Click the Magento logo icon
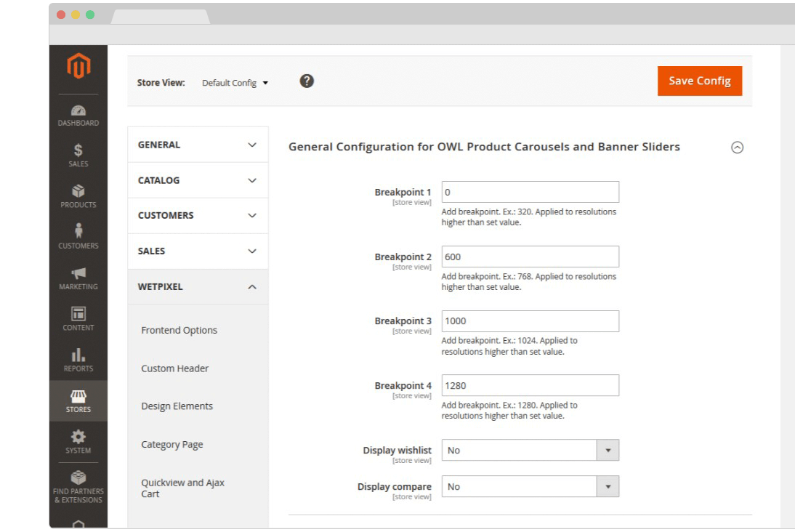This screenshot has height=532, width=795. (78, 66)
